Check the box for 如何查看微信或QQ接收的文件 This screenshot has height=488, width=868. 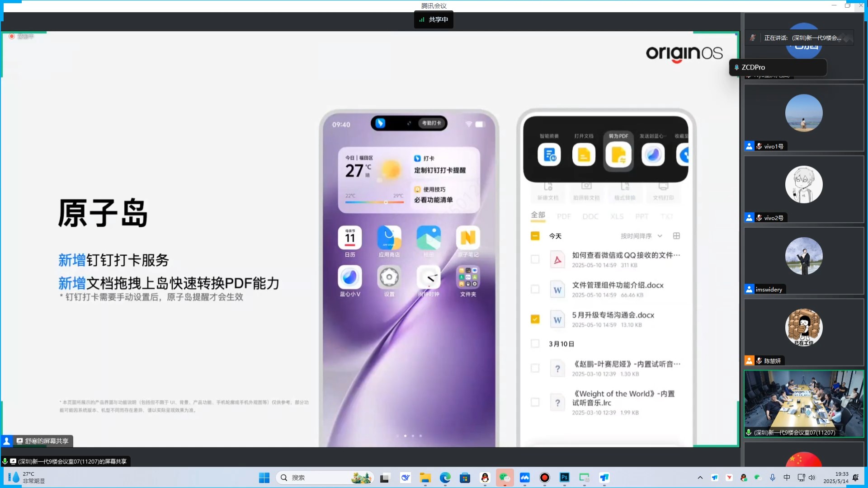(535, 259)
